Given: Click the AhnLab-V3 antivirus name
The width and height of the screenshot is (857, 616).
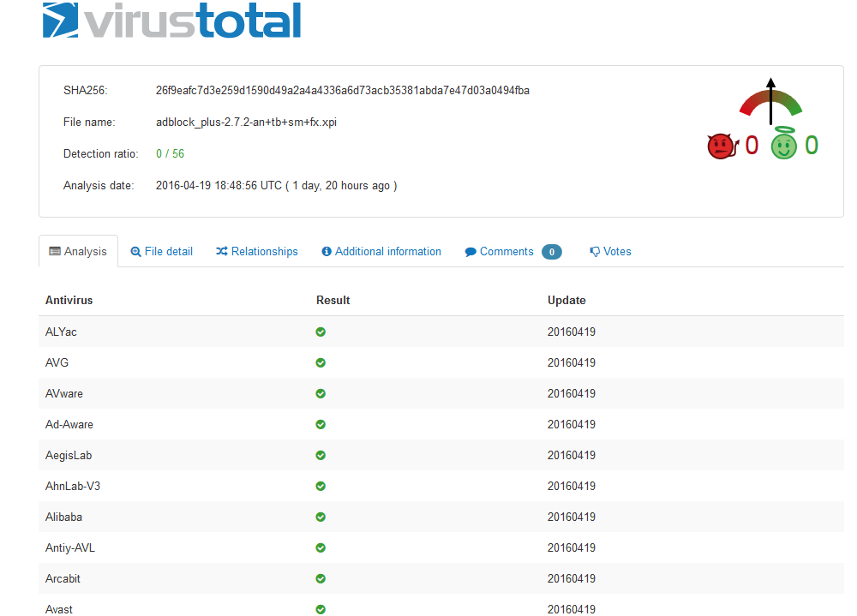Looking at the screenshot, I should [73, 486].
